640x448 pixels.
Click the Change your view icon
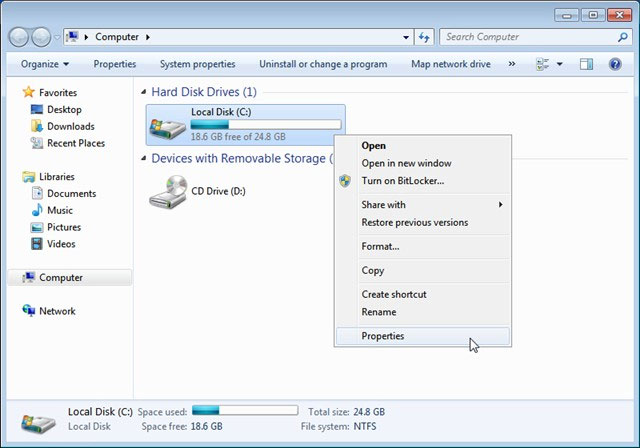pyautogui.click(x=542, y=64)
